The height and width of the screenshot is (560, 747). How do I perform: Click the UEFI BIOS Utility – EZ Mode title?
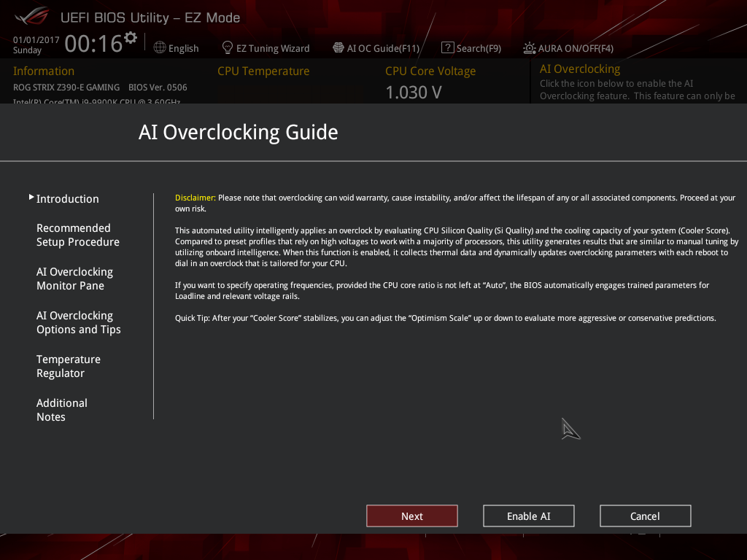(150, 17)
